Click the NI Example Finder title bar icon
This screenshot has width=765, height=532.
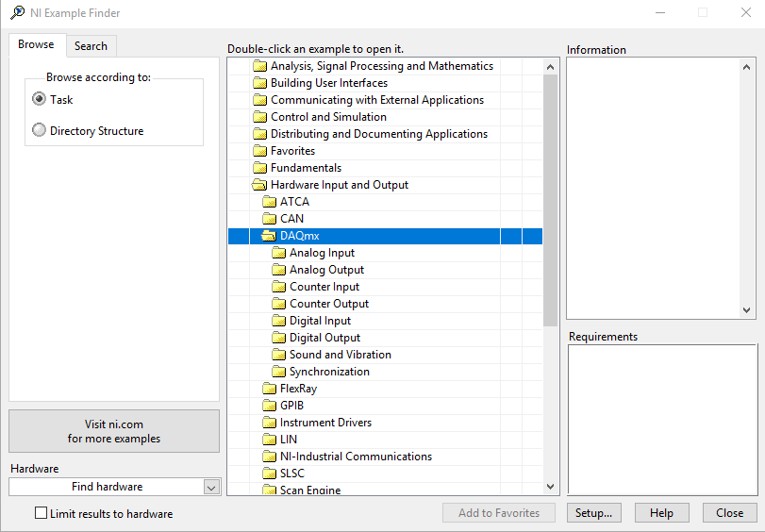coord(18,12)
